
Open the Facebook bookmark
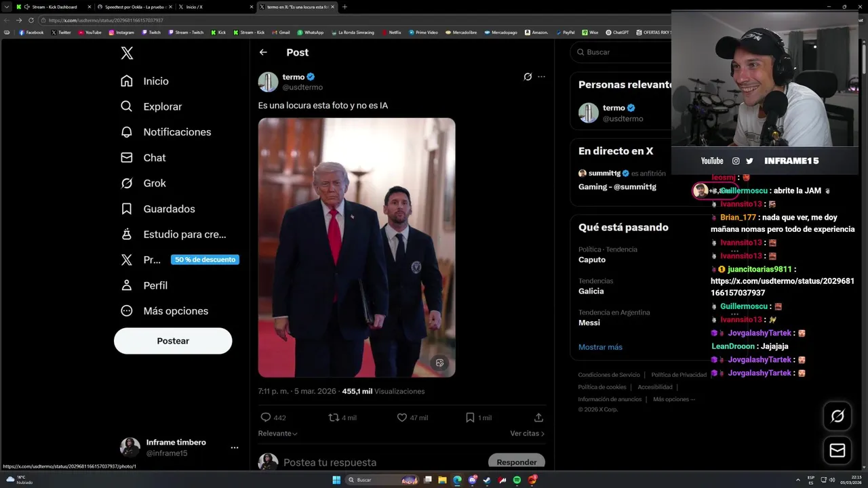click(x=31, y=33)
